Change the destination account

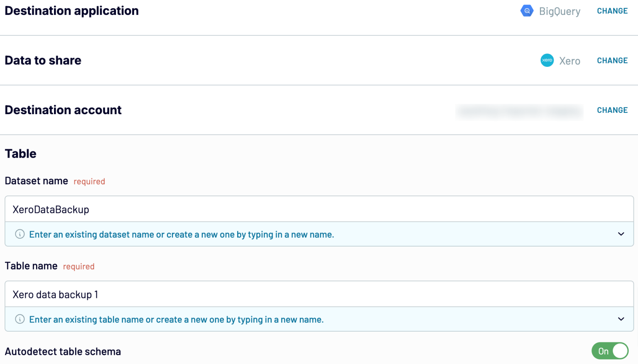tap(612, 110)
